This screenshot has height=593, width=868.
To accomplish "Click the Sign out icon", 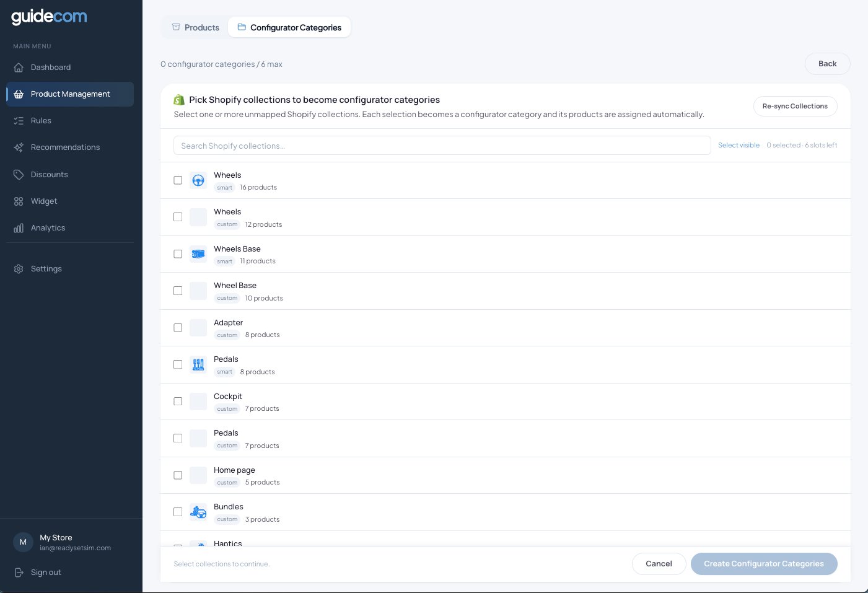I will pos(19,572).
